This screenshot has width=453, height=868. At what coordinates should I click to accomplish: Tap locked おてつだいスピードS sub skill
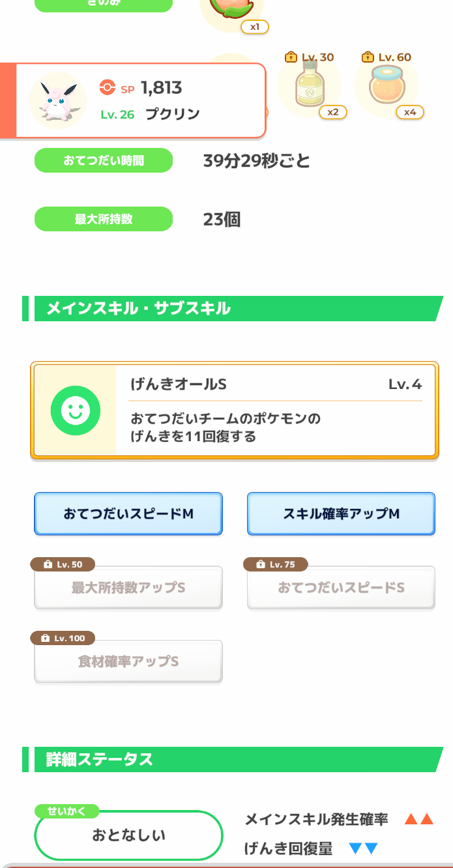[x=341, y=588]
